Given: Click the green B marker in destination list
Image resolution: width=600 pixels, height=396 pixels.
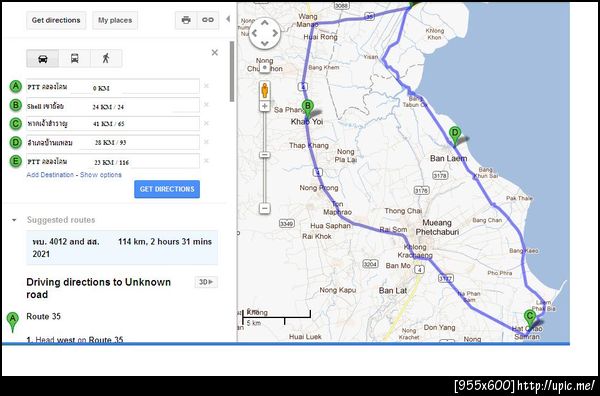Looking at the screenshot, I should point(15,105).
